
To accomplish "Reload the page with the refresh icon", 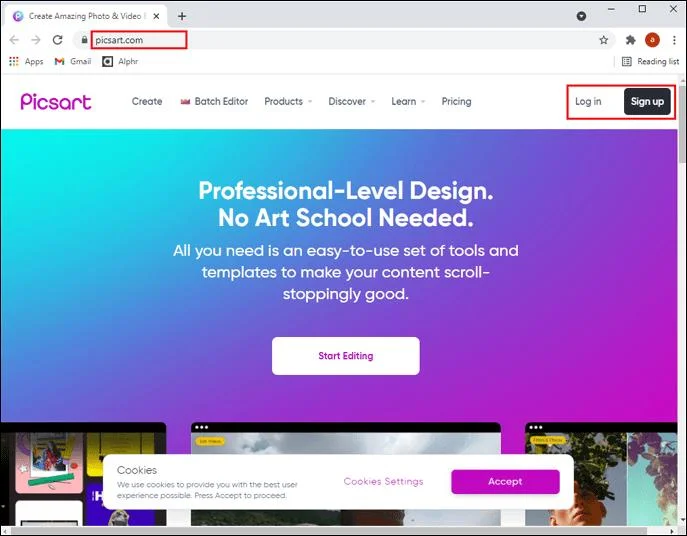I will tap(57, 40).
